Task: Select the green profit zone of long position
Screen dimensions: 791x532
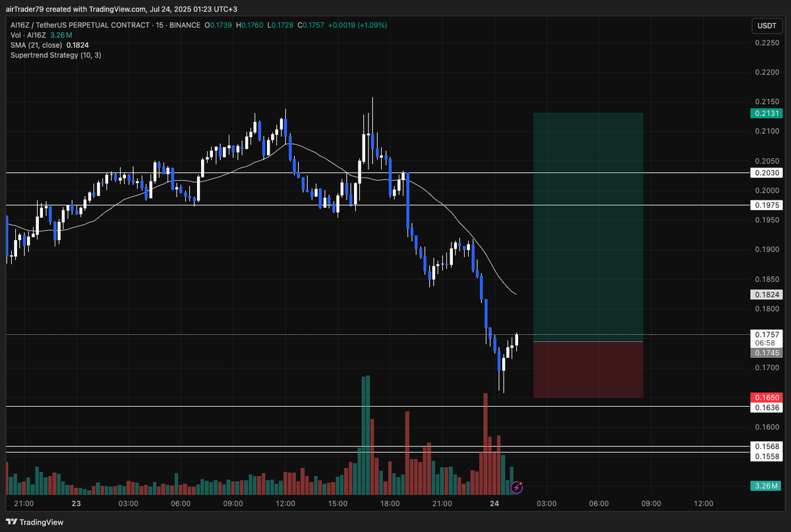Action: tap(588, 227)
